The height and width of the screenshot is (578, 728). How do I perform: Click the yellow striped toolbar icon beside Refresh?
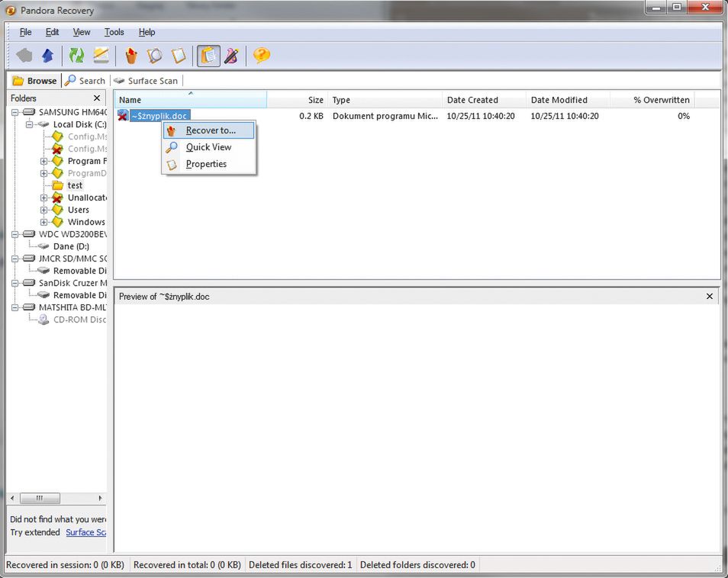pyautogui.click(x=101, y=56)
